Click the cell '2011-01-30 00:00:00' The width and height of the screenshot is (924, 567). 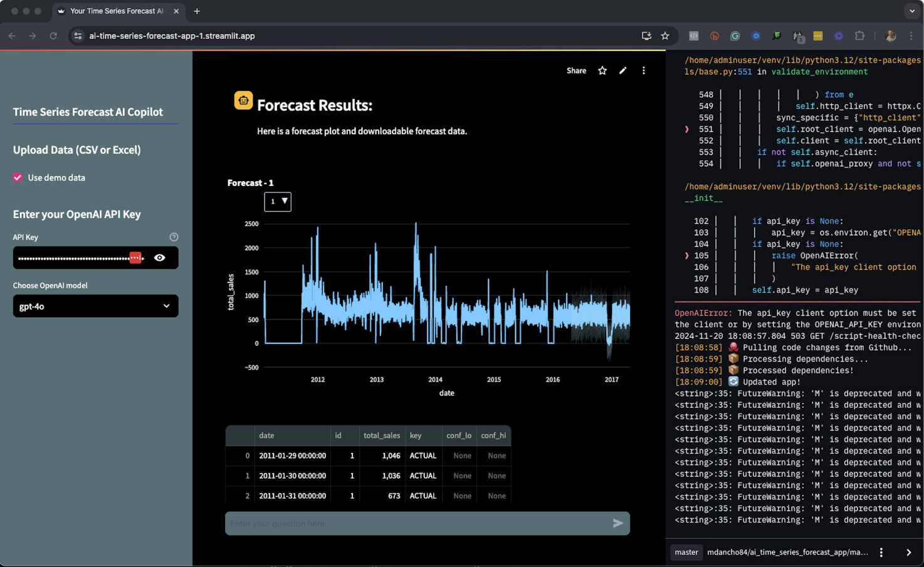coord(293,476)
